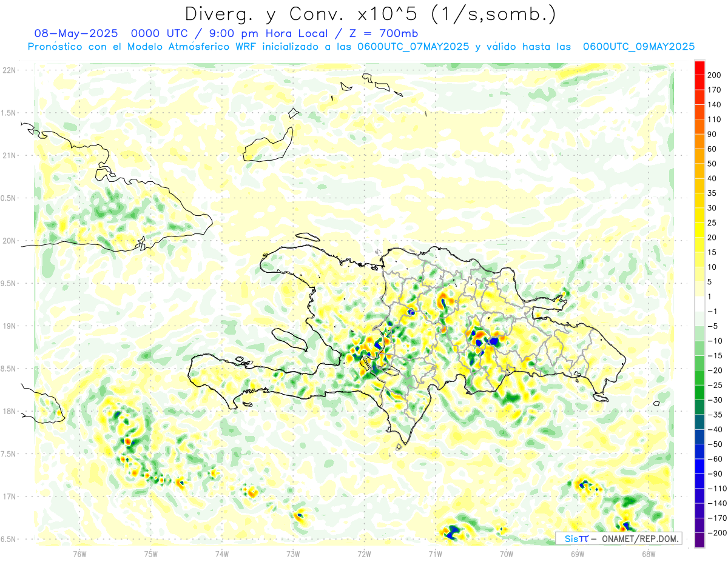Click the "21N" latitude label
Viewport: 728px width, 562px height.
pos(8,155)
